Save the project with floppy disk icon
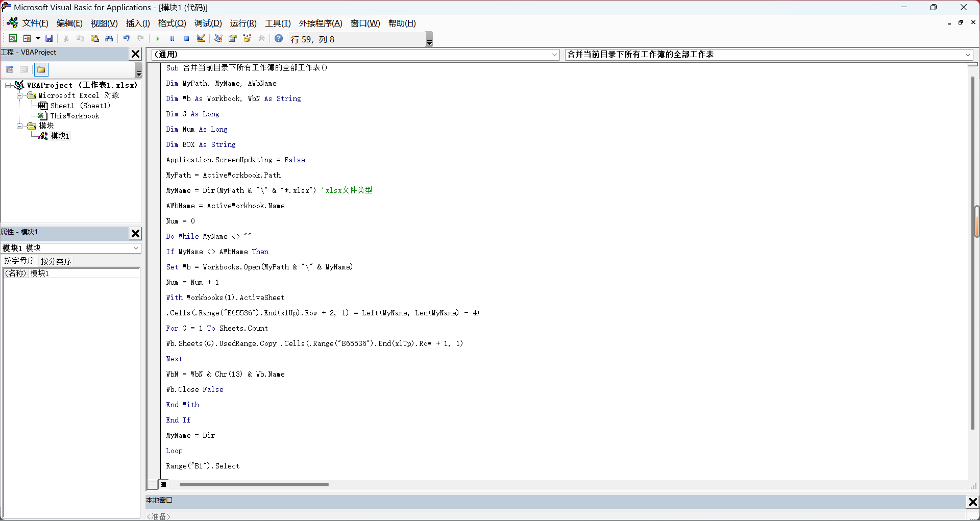The width and height of the screenshot is (980, 521). 49,39
